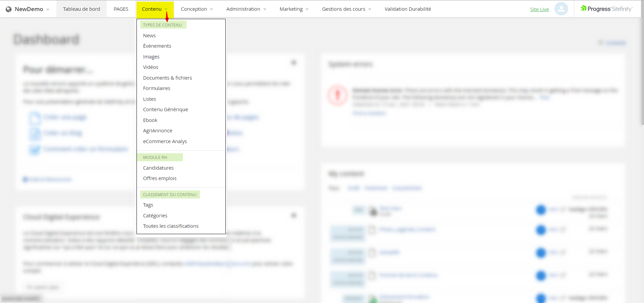Expand the Administration dropdown menu
The height and width of the screenshot is (303, 644).
click(246, 9)
